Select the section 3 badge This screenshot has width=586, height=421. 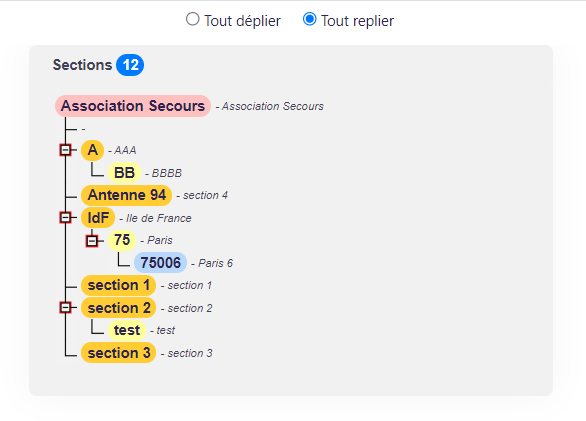tap(118, 353)
